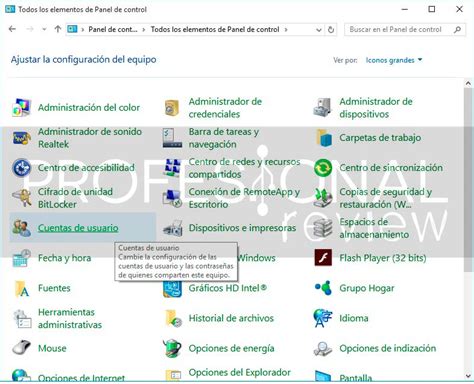474x384 pixels.
Task: Click the Centro de accesibilidad icon
Action: point(22,168)
